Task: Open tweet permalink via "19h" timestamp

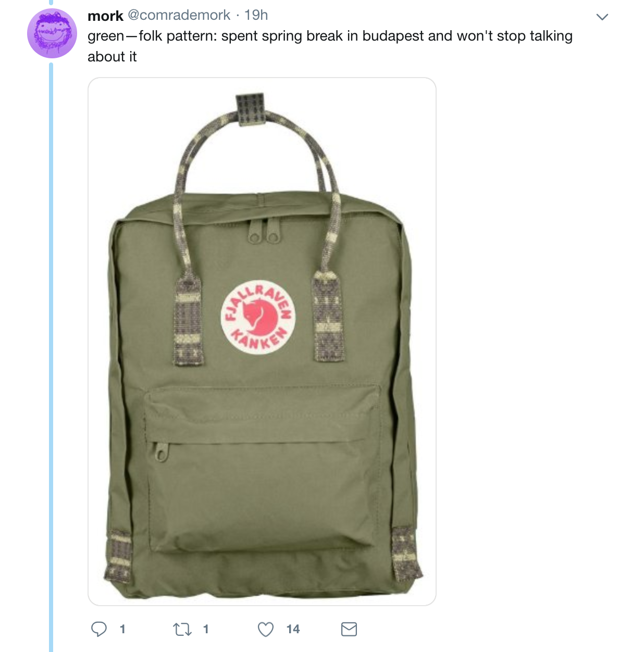Action: [256, 15]
